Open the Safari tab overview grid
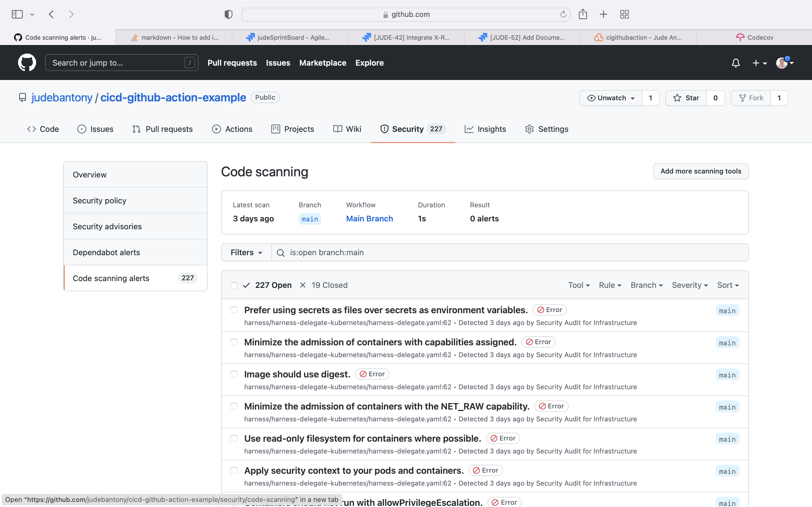This screenshot has width=812, height=507. (x=624, y=14)
